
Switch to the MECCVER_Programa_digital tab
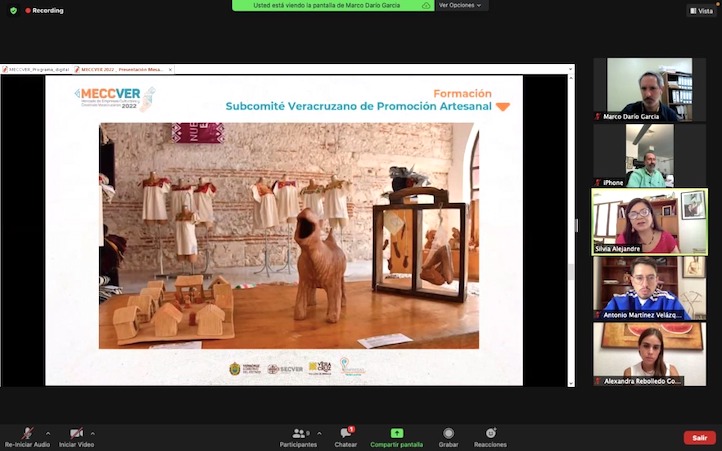pyautogui.click(x=36, y=70)
